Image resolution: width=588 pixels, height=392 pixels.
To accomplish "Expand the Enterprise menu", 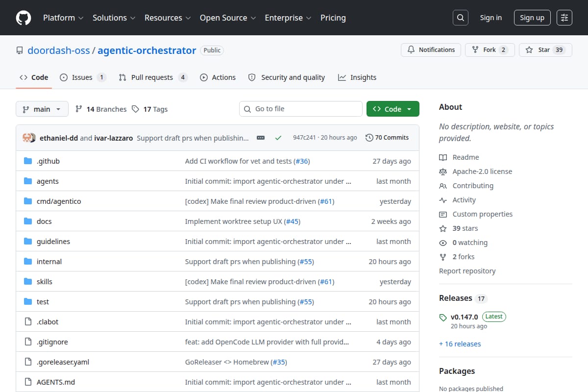I will [x=288, y=18].
